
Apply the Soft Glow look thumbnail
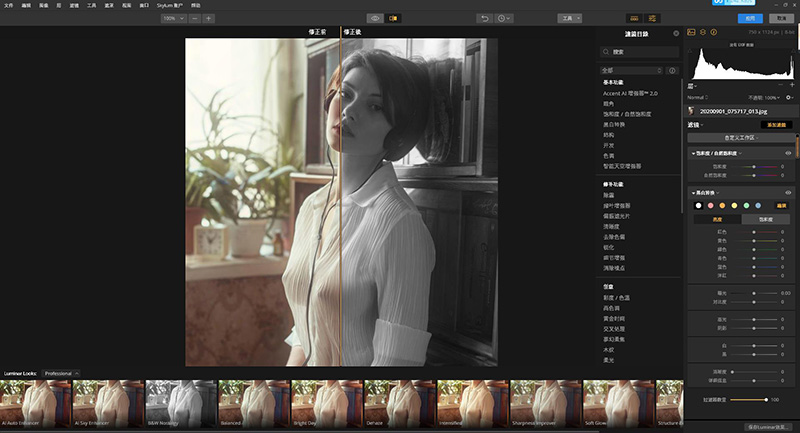tap(618, 403)
